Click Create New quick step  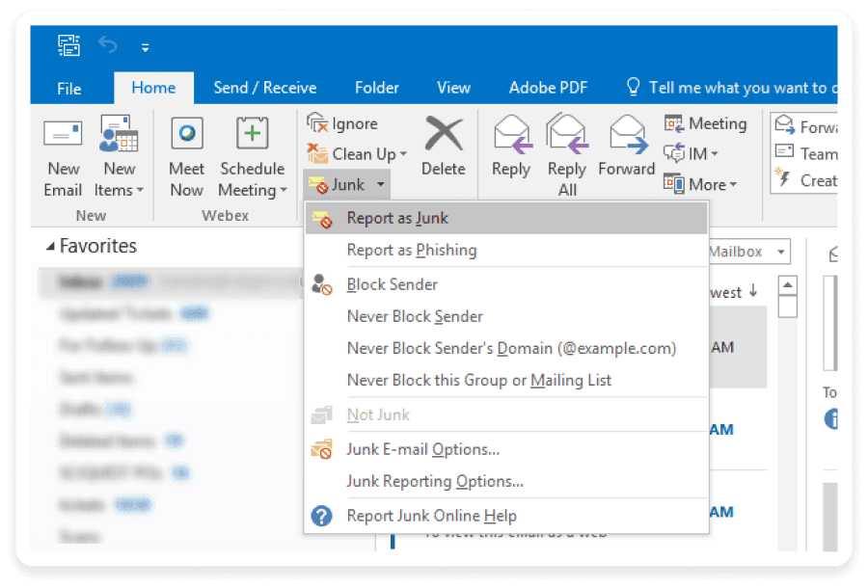click(x=806, y=180)
